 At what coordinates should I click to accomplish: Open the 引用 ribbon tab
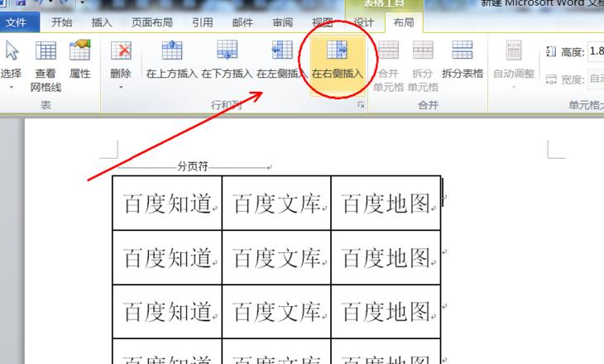[x=203, y=22]
